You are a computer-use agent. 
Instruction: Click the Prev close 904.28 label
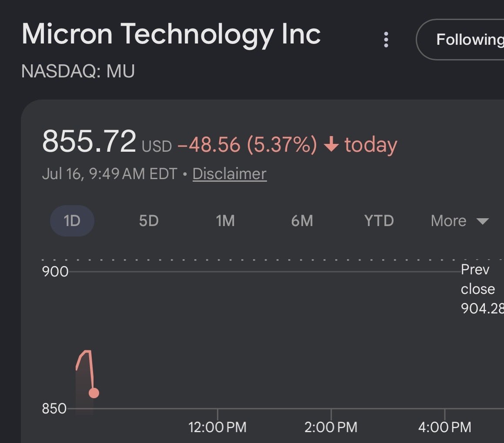coord(482,289)
